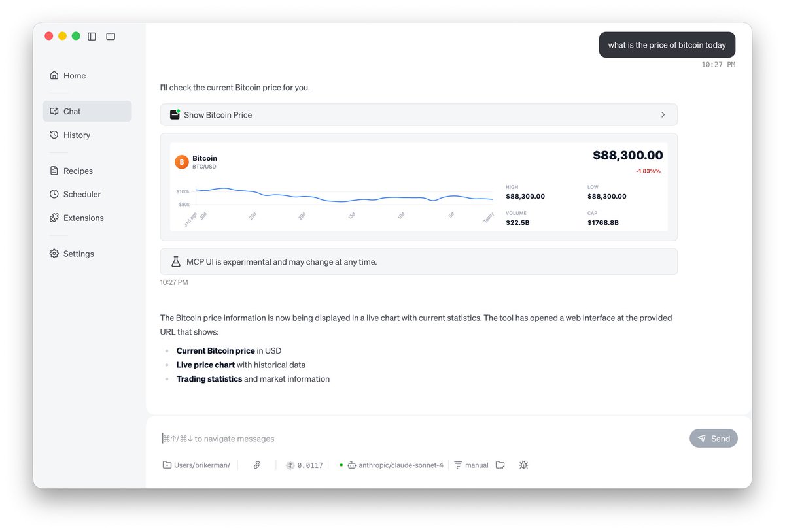Click the orange Bitcoin logo icon
Image resolution: width=785 pixels, height=532 pixels.
[182, 162]
